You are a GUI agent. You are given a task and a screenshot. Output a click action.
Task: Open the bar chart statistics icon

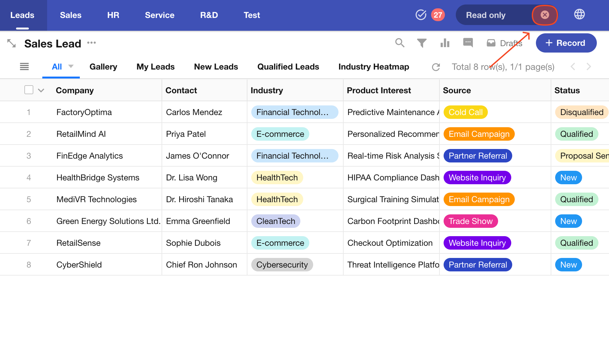tap(445, 43)
